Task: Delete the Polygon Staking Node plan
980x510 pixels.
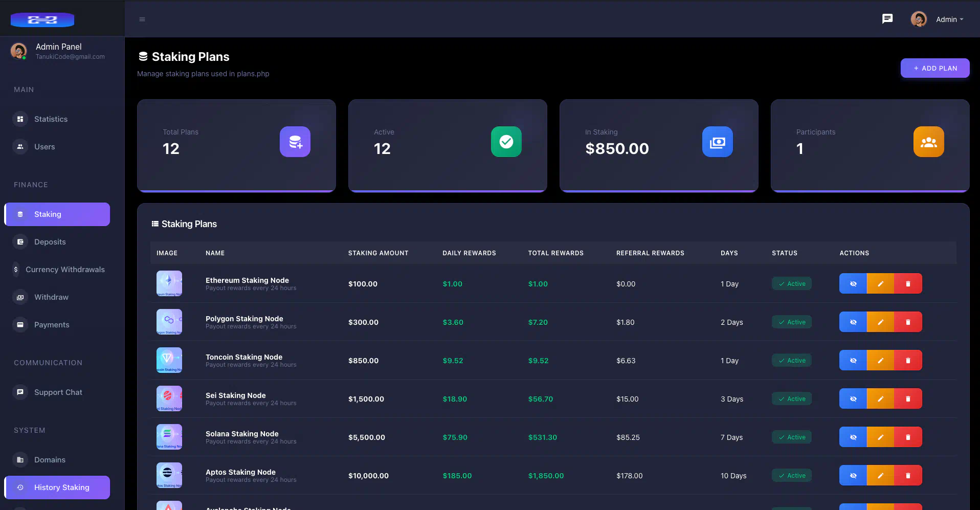Action: tap(908, 322)
